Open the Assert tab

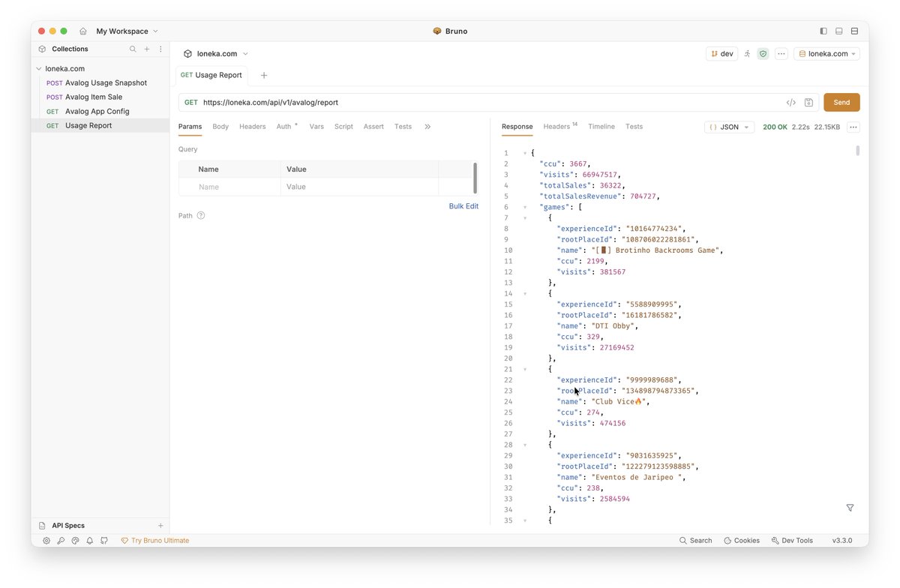point(373,127)
